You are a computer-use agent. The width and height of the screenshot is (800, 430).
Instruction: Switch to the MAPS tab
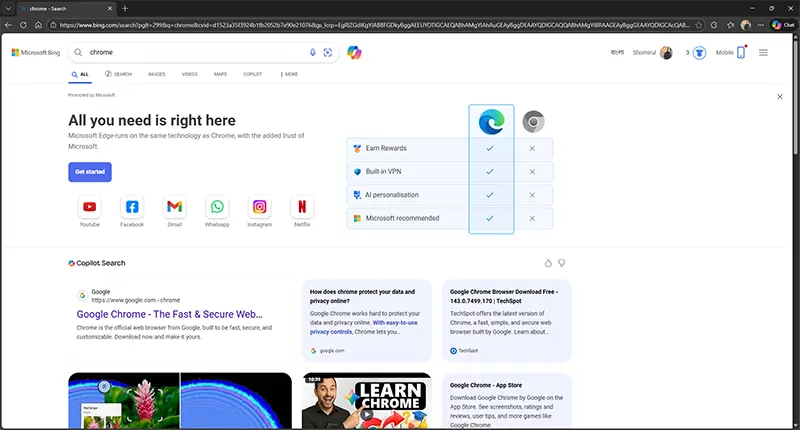coord(220,74)
